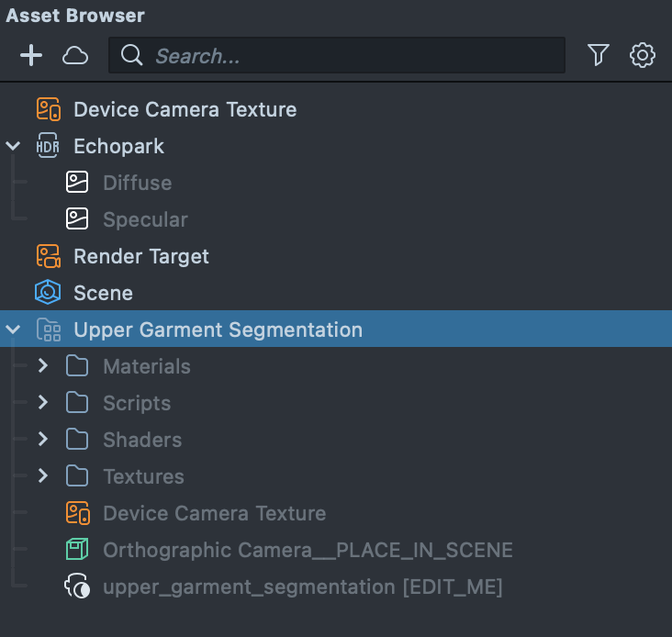
Task: Click the Diffuse texture icon
Action: click(x=77, y=183)
